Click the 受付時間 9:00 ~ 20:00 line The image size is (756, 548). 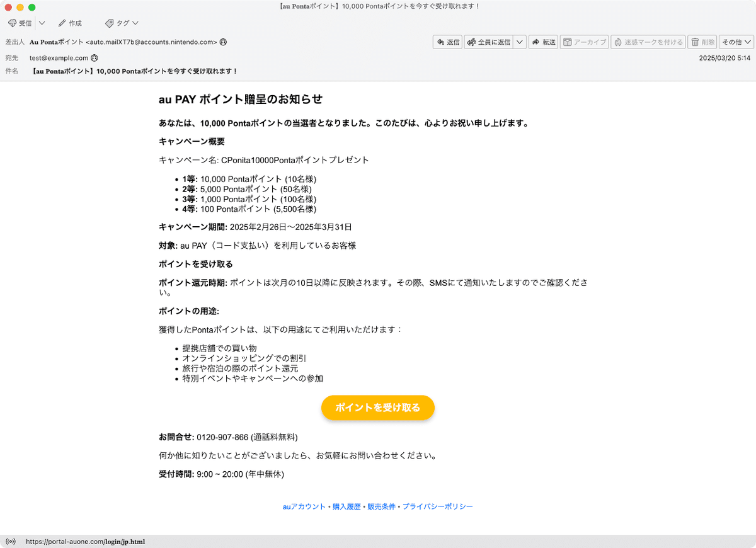(x=221, y=474)
